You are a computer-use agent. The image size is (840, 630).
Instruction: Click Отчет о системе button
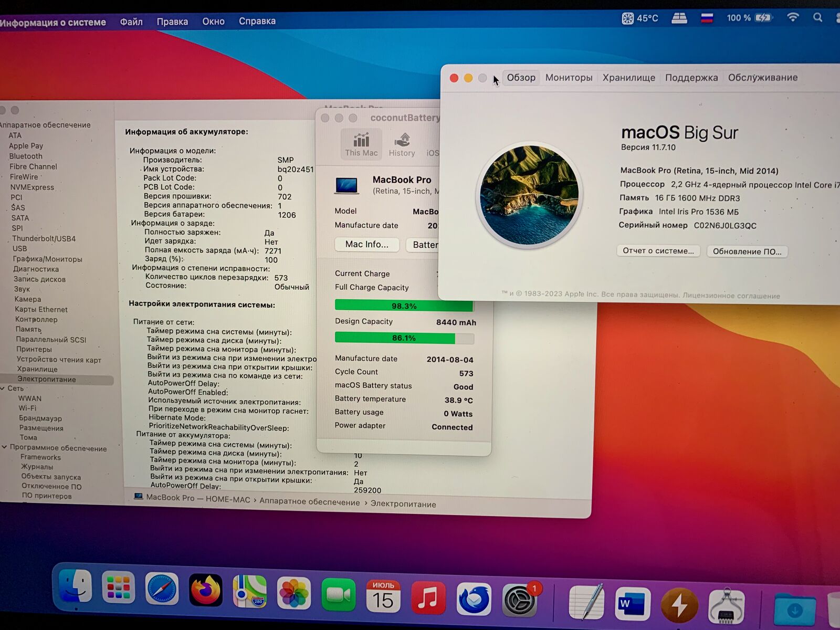tap(658, 251)
